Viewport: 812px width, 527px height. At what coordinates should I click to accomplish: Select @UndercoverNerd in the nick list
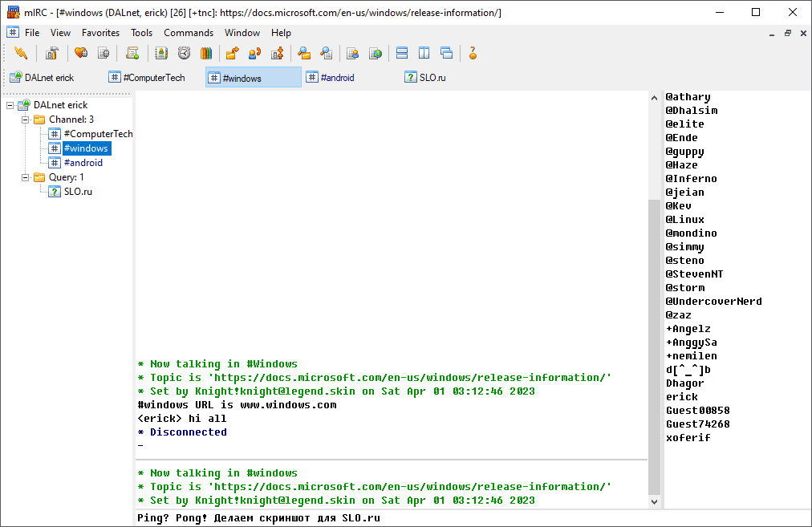[713, 302]
